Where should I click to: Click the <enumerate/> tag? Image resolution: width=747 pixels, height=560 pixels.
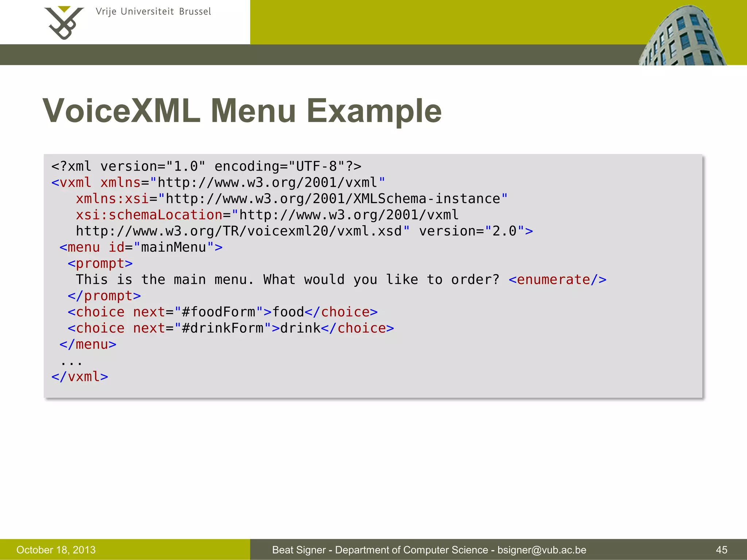click(x=558, y=280)
